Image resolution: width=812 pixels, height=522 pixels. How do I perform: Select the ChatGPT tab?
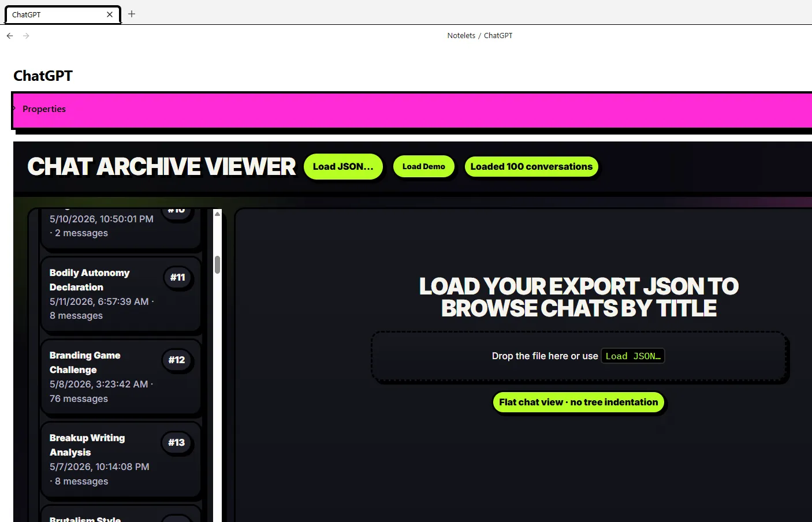click(x=63, y=14)
